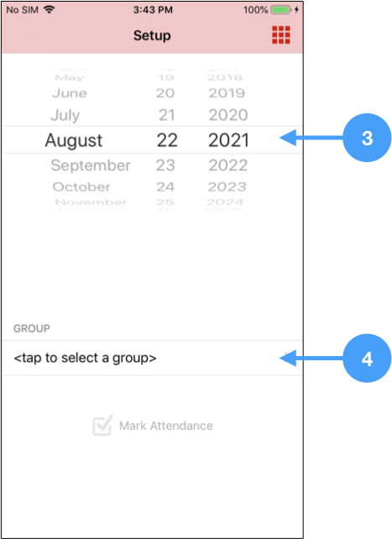Open the red grid menu icon
This screenshot has height=539, width=392.
pyautogui.click(x=280, y=35)
